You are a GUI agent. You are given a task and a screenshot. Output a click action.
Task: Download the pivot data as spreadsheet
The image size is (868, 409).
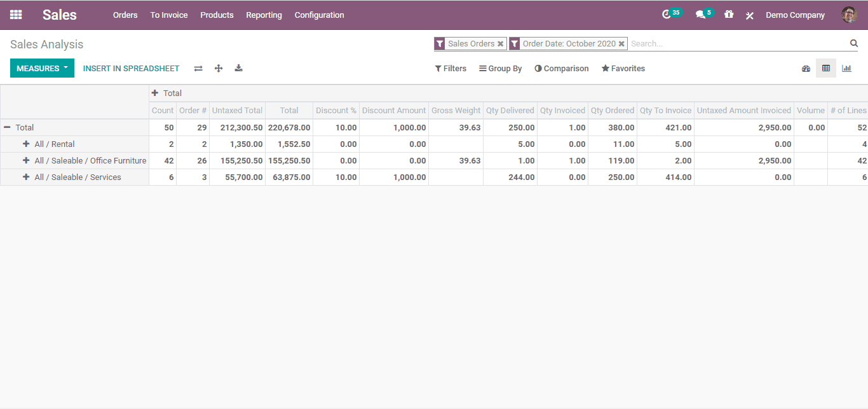click(x=238, y=68)
